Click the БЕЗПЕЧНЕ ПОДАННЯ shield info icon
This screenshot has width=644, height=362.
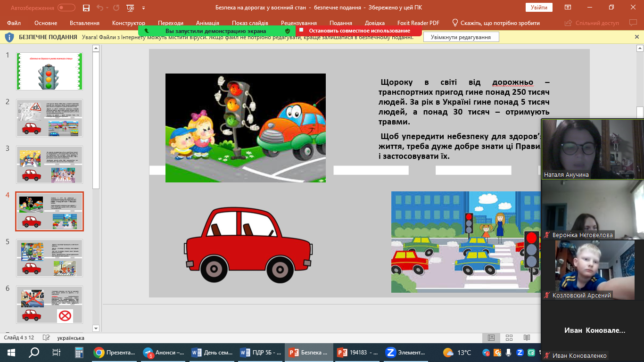pos(9,37)
